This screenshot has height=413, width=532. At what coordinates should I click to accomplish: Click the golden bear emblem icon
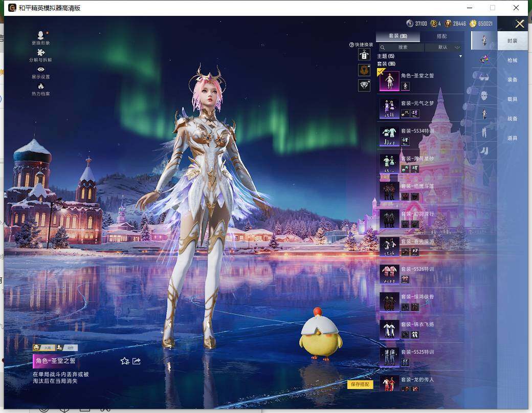click(x=364, y=70)
